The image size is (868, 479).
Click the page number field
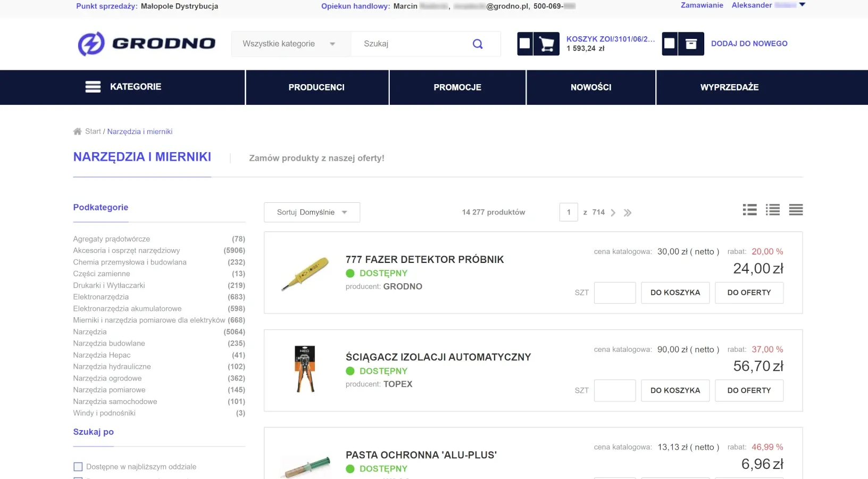tap(569, 212)
